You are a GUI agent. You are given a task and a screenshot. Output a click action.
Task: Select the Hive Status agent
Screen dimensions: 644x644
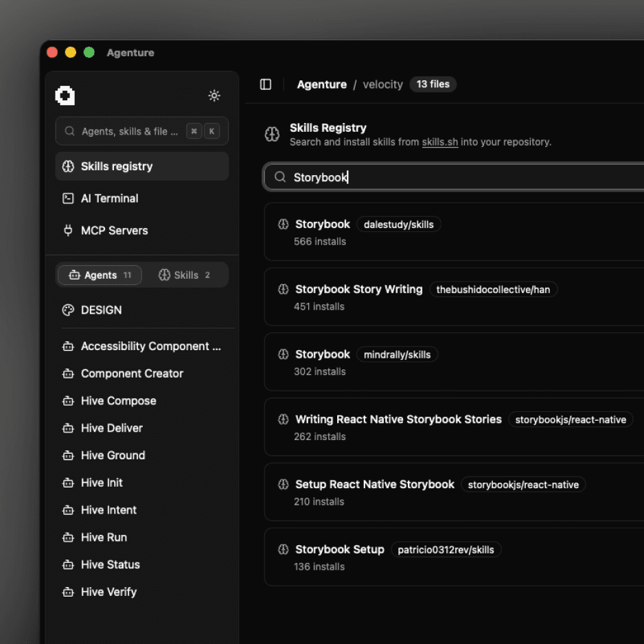[x=141, y=564]
